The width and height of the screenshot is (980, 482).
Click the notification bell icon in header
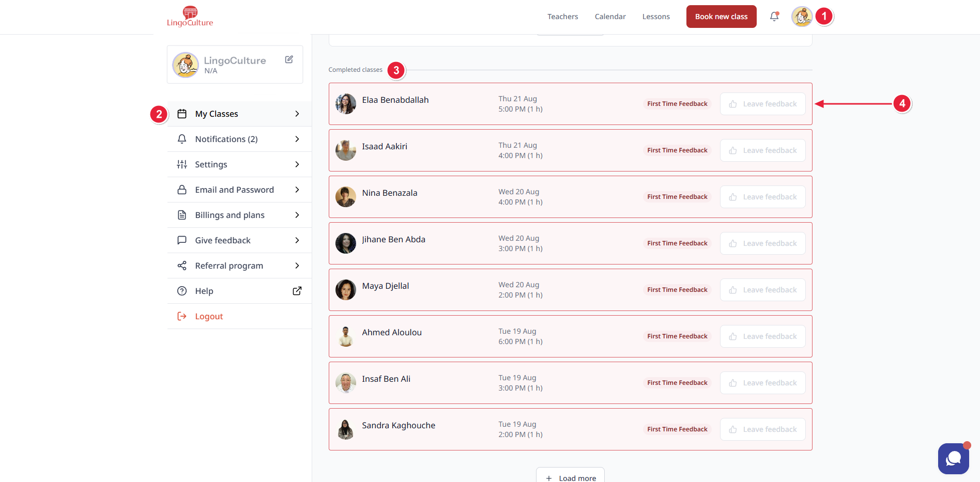(774, 17)
